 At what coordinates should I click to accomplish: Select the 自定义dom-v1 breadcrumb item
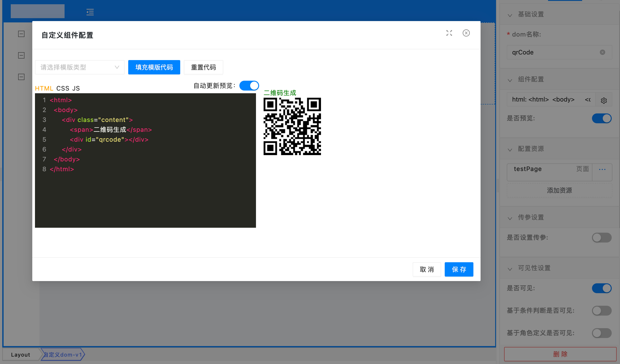pos(63,354)
